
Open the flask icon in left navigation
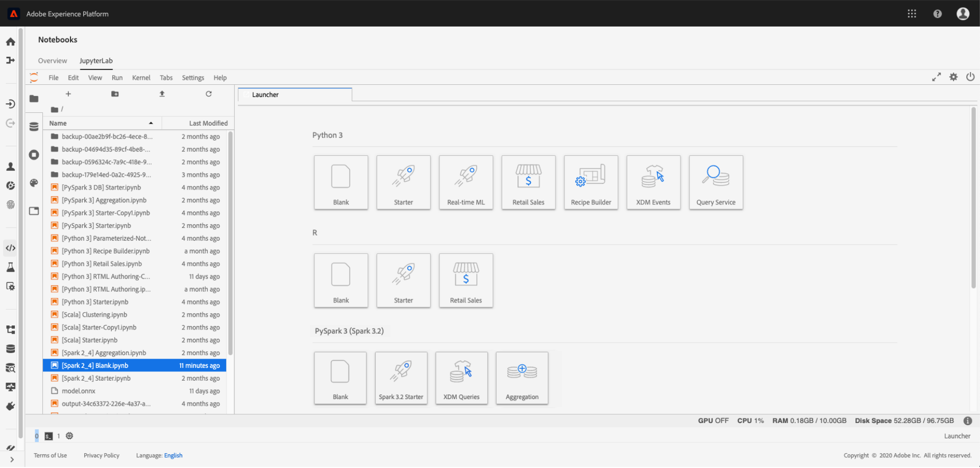(x=10, y=267)
